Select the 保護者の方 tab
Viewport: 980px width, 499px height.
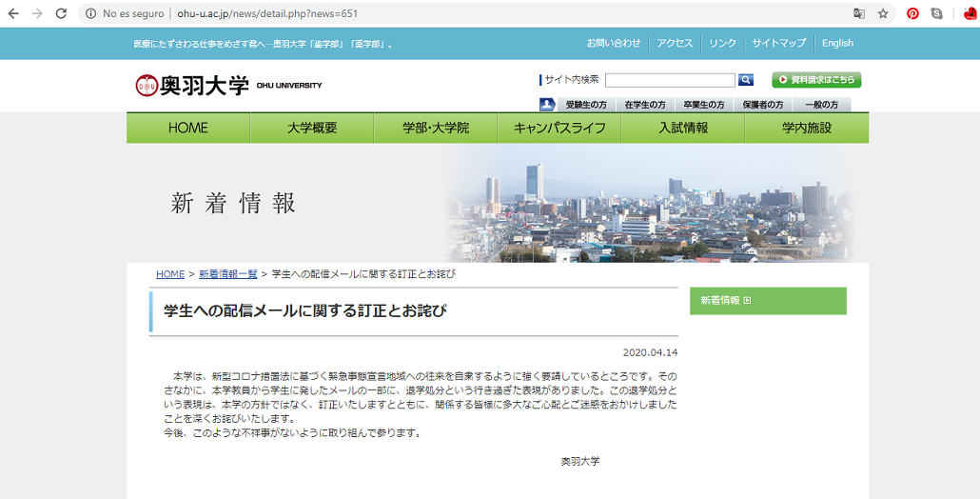click(x=762, y=105)
